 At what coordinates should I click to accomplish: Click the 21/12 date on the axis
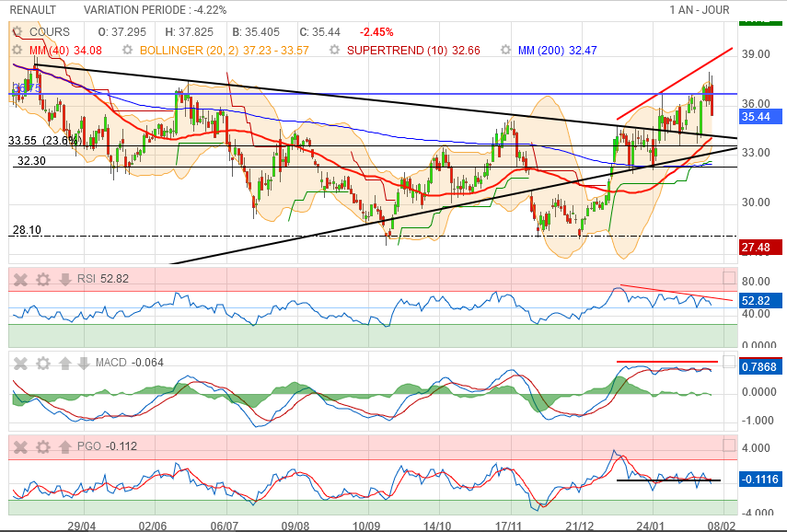click(580, 526)
